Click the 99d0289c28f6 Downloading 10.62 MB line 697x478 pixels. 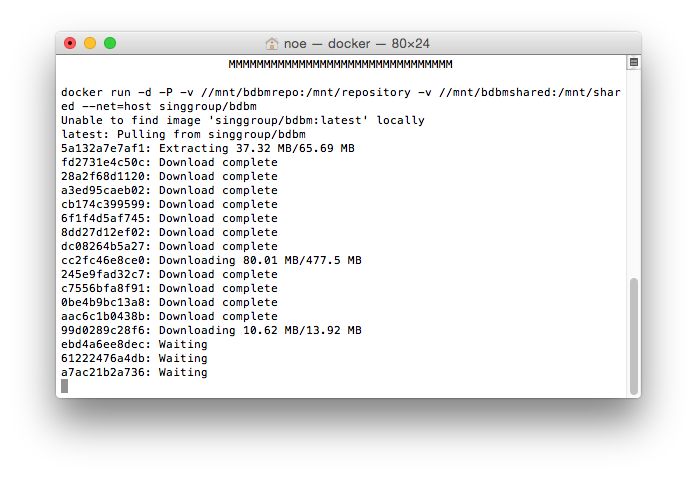(211, 330)
